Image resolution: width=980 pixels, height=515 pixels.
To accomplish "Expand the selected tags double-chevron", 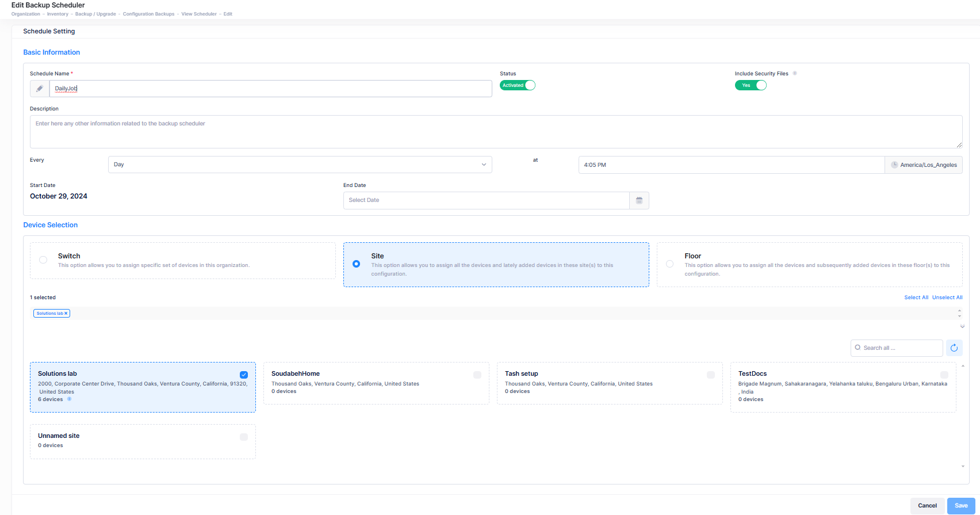I will [962, 326].
